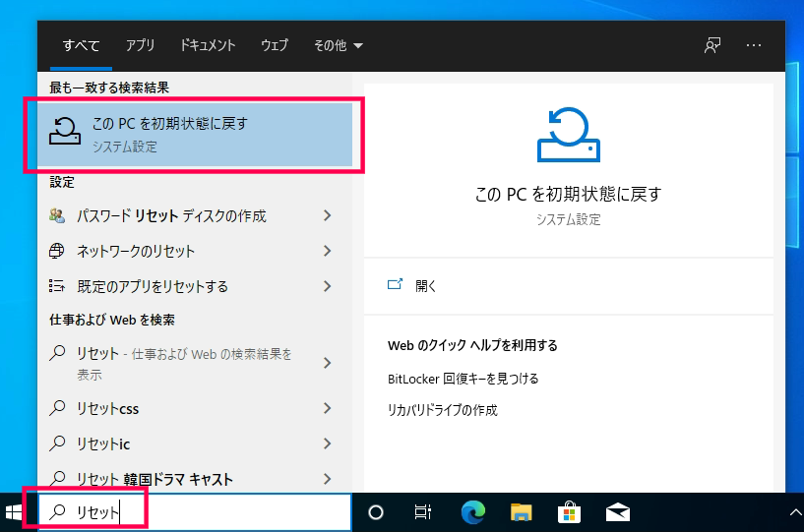Expand arrow for リセット 韓国ドラマ キャスト
Screen dimensions: 804x532
point(327,479)
